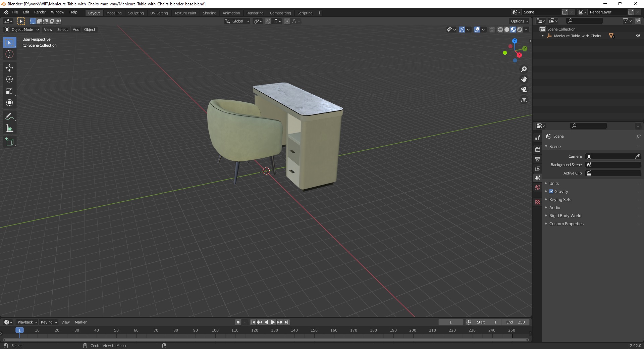Select solid viewport shading
The height and width of the screenshot is (349, 644).
tap(507, 30)
